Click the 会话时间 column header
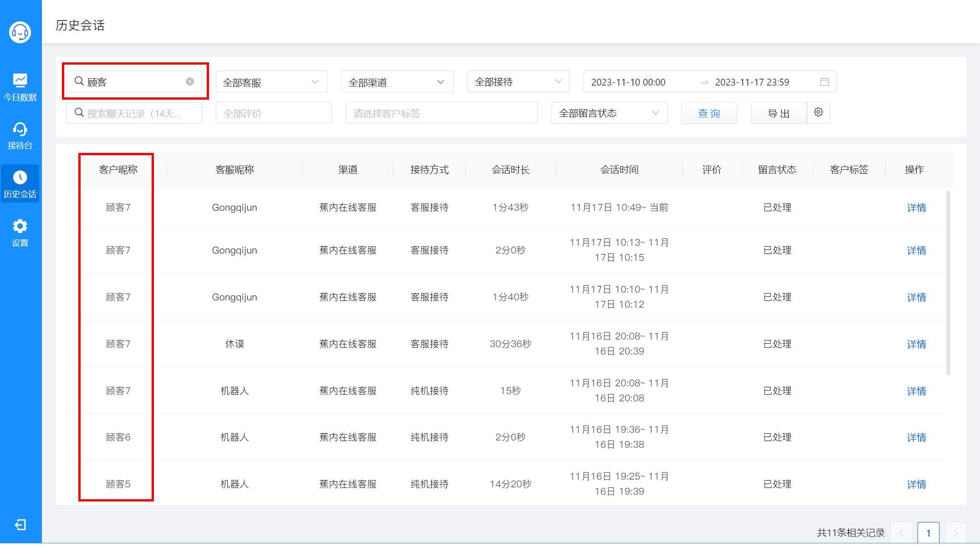Screen dimensions: 980x547 (x=619, y=170)
